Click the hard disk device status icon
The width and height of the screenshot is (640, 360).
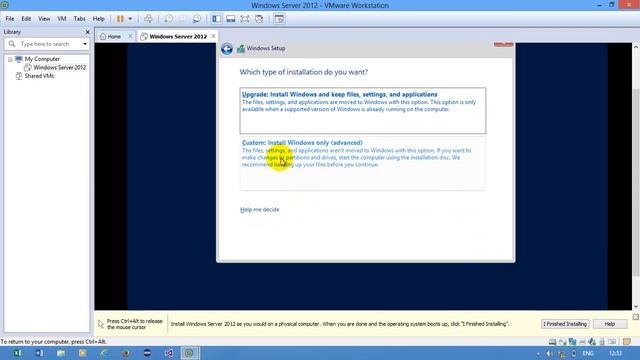(x=552, y=342)
